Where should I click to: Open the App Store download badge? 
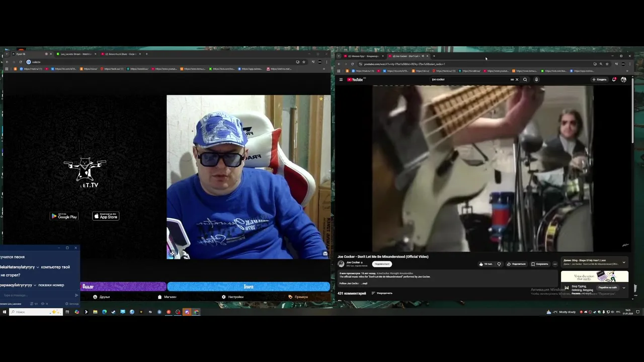tap(106, 216)
